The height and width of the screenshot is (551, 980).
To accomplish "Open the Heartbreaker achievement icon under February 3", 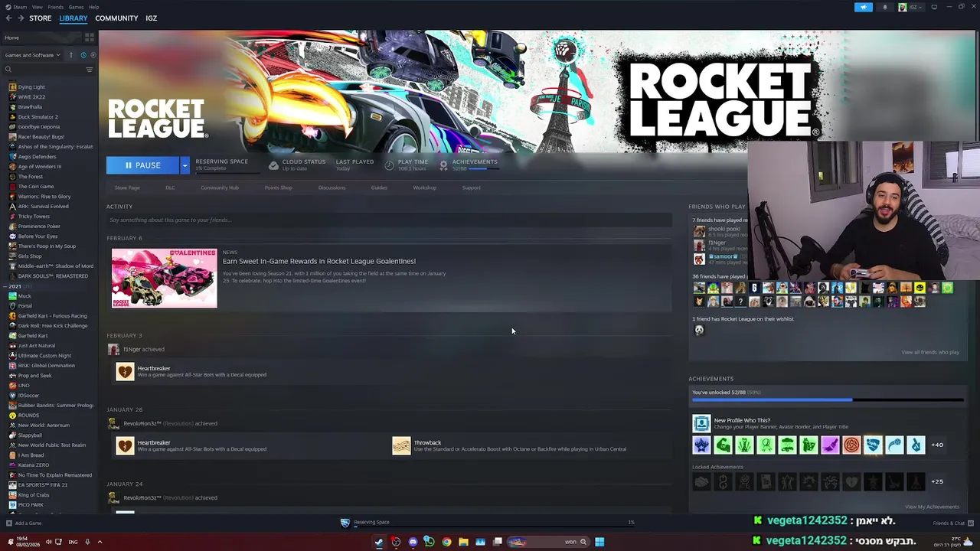I will pyautogui.click(x=125, y=372).
